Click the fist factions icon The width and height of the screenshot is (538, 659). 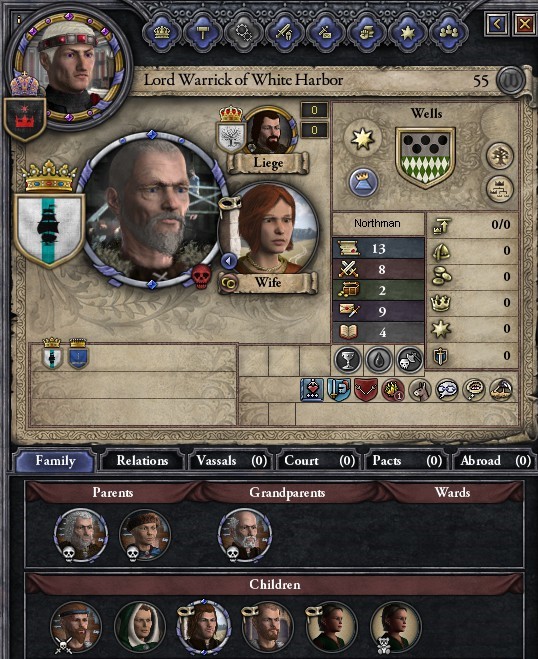point(367,32)
